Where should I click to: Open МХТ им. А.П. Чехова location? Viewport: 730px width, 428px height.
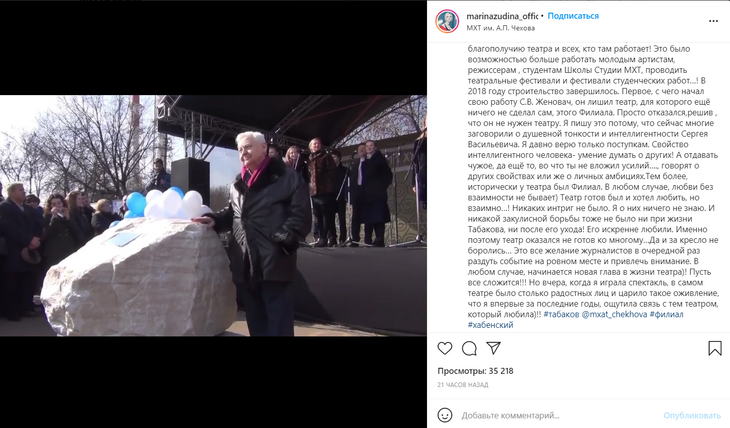point(500,28)
